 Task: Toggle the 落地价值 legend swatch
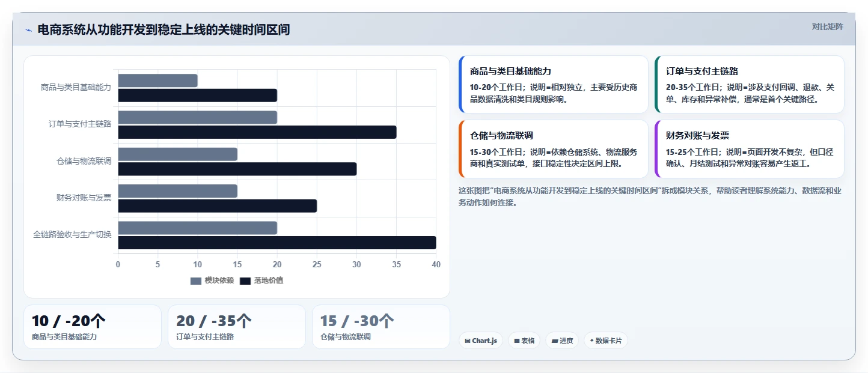point(245,281)
